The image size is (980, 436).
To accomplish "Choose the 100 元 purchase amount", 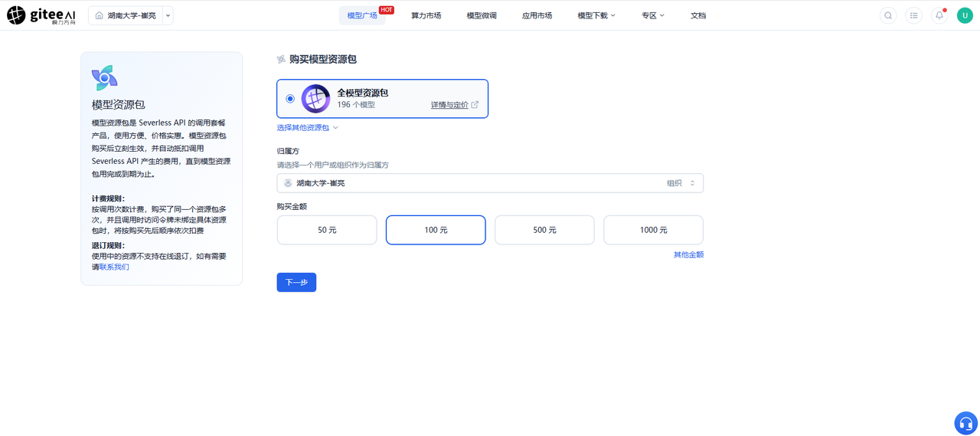I will coord(436,230).
